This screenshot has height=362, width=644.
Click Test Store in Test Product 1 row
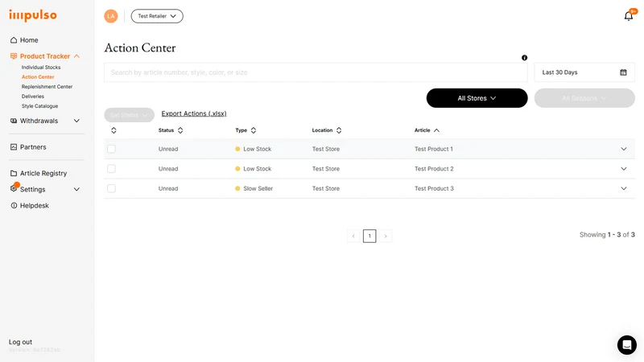[x=326, y=149]
